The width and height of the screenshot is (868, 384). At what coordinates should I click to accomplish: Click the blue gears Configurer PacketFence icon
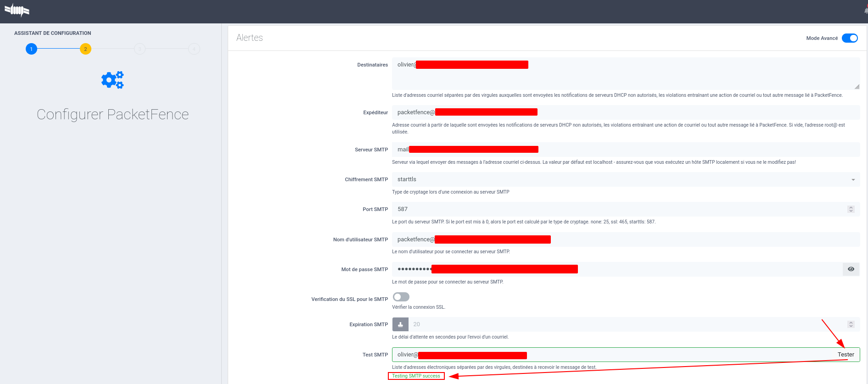[112, 80]
